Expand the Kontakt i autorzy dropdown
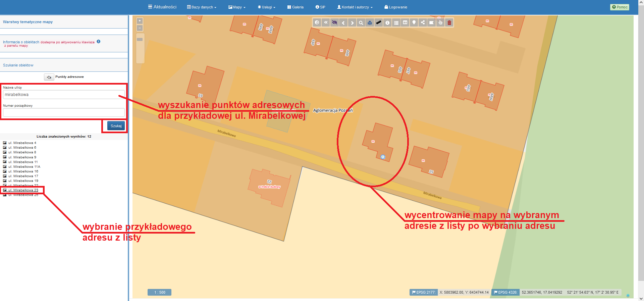Viewport: 644px width, 301px height. [x=355, y=7]
